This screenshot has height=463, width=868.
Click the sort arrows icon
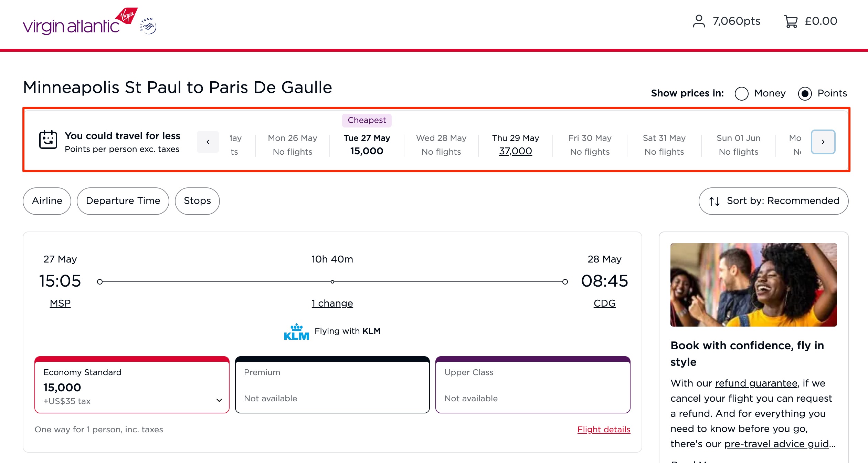(x=715, y=201)
